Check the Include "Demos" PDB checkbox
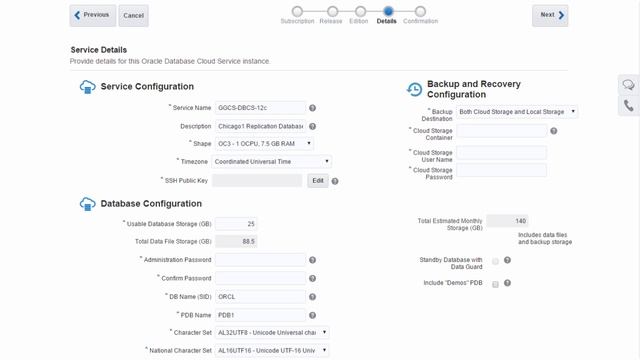640x360 pixels. pos(495,284)
